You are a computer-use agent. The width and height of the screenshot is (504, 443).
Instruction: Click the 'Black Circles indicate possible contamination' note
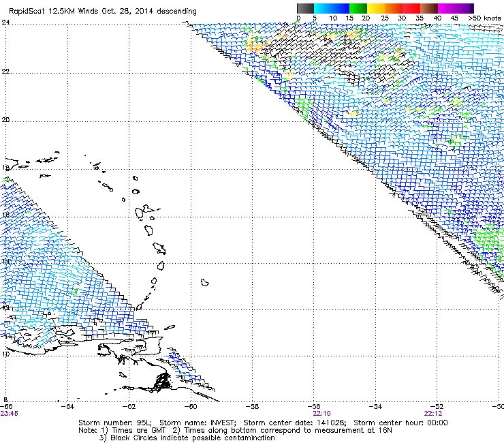click(x=193, y=438)
